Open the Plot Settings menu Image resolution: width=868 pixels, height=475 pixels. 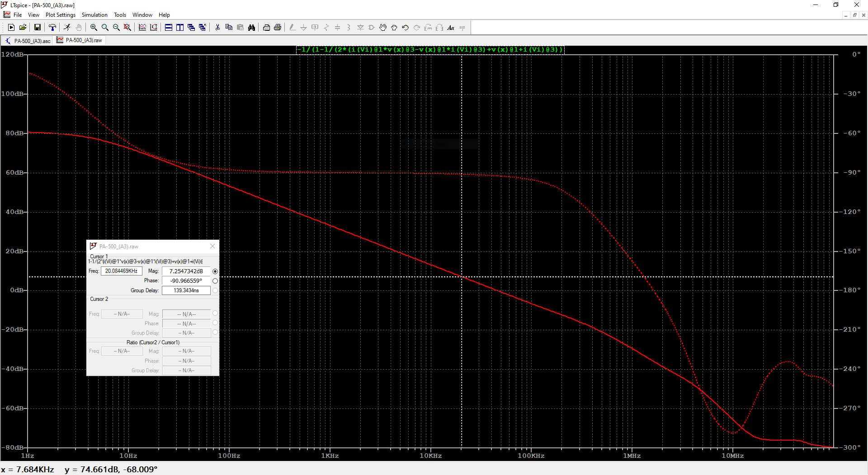point(60,15)
